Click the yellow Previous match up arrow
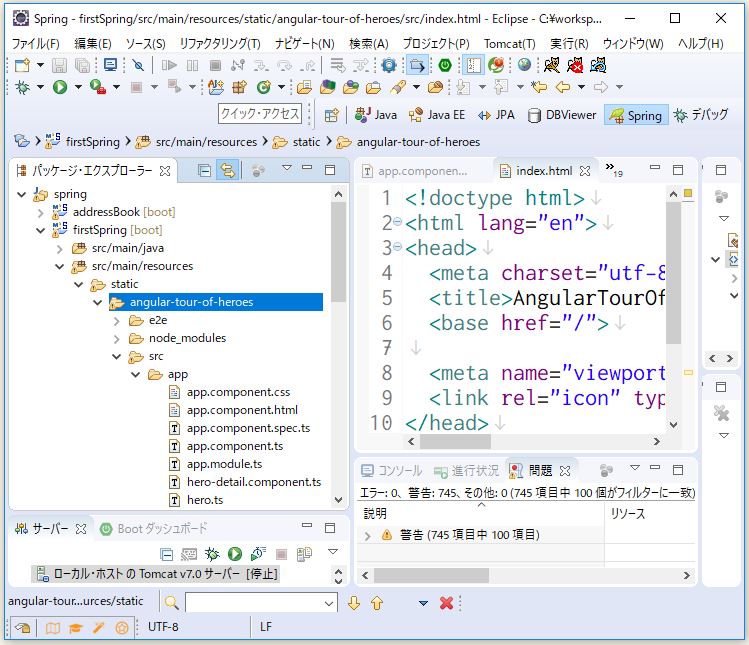The image size is (749, 645). [377, 603]
